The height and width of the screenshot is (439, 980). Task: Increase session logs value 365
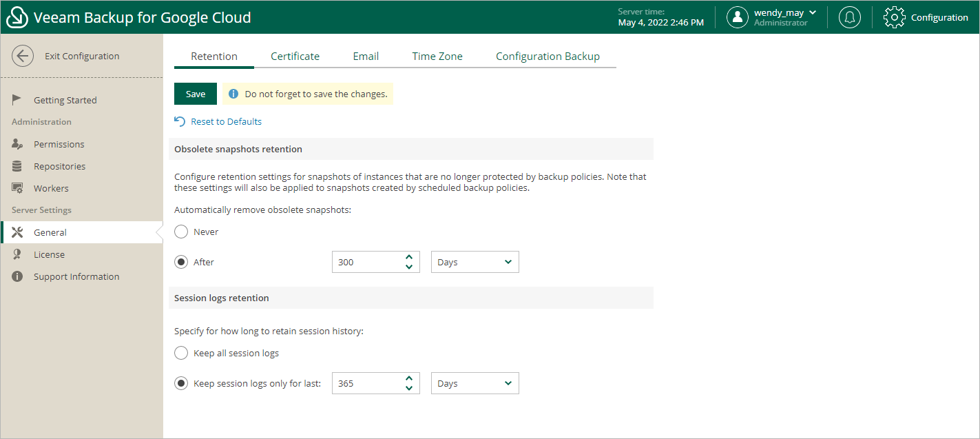(x=409, y=378)
